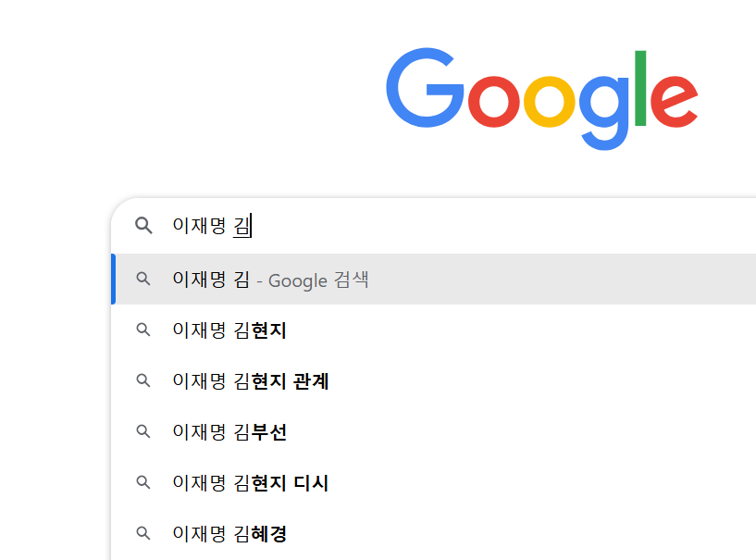Choose the '이재명 김부선' autocomplete suggestion
This screenshot has height=560, width=756.
(229, 432)
